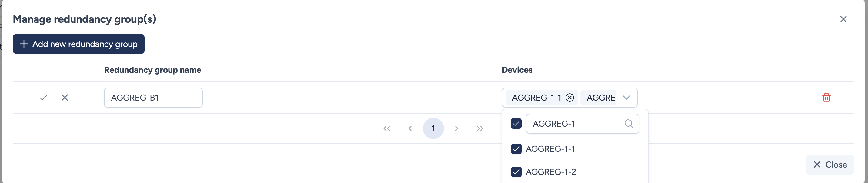Go to previous page arrow
The width and height of the screenshot is (868, 183).
coord(410,128)
